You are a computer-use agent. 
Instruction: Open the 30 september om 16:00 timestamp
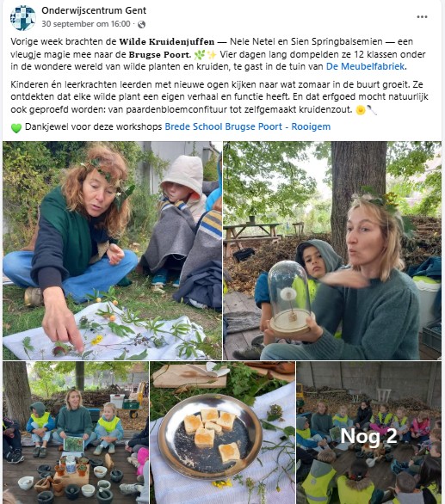86,24
